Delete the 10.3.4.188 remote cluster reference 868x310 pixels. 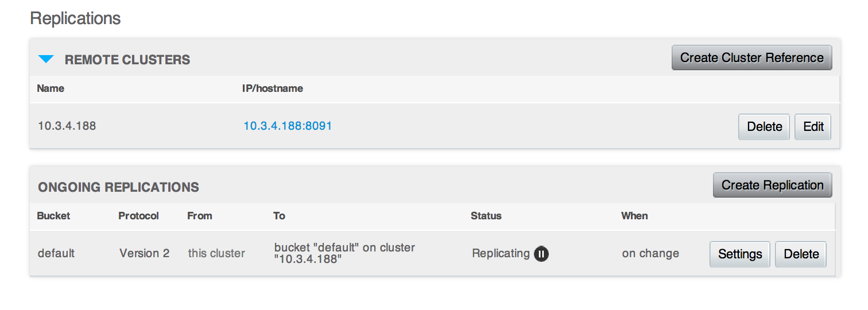pyautogui.click(x=764, y=127)
